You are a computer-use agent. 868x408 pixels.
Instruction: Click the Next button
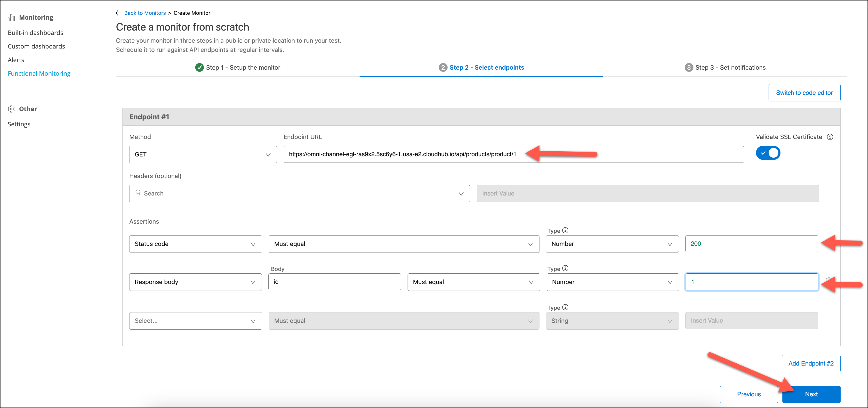[811, 394]
